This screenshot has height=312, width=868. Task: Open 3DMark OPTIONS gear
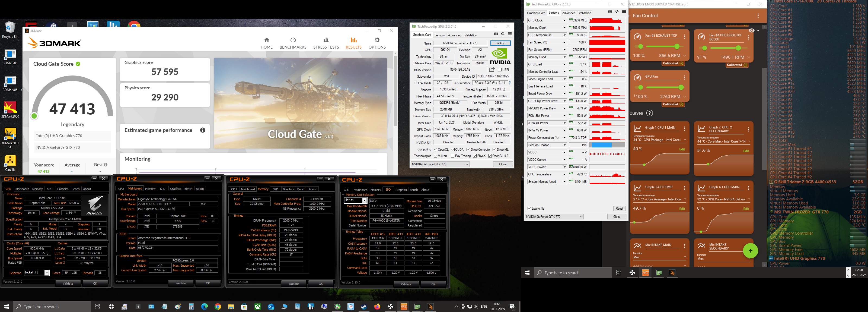(377, 43)
